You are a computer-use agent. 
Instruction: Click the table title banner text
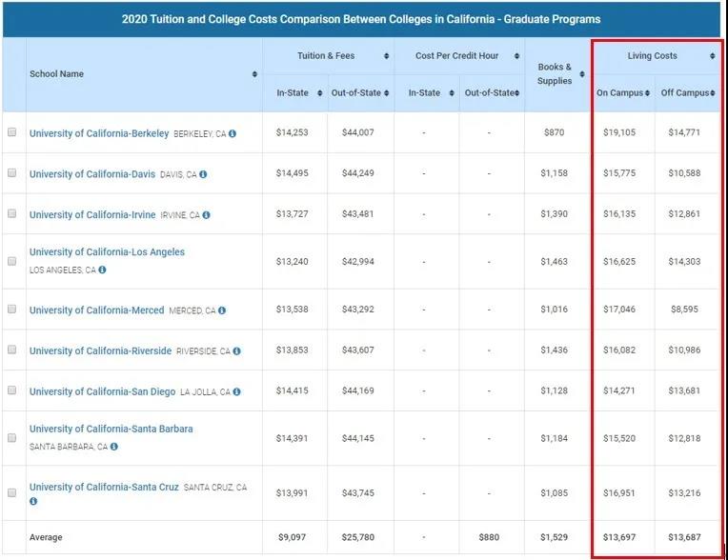tap(361, 19)
